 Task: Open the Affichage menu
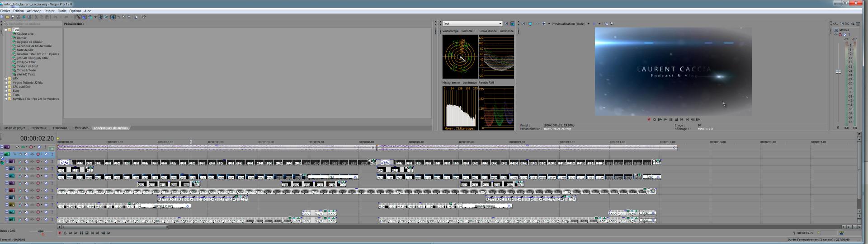pos(34,11)
